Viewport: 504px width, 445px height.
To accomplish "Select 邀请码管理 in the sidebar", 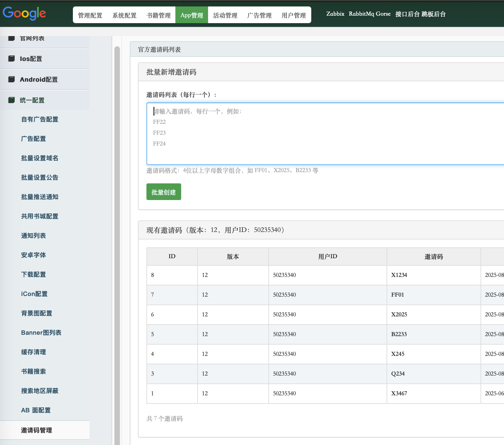I will [36, 430].
